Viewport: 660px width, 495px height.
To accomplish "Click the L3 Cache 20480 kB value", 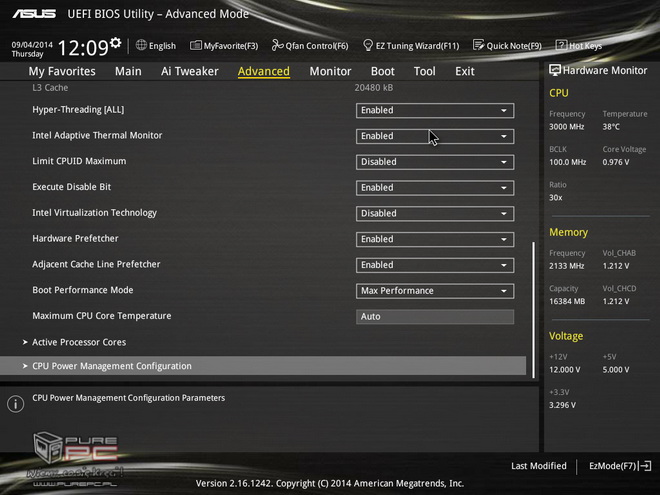I will point(374,88).
